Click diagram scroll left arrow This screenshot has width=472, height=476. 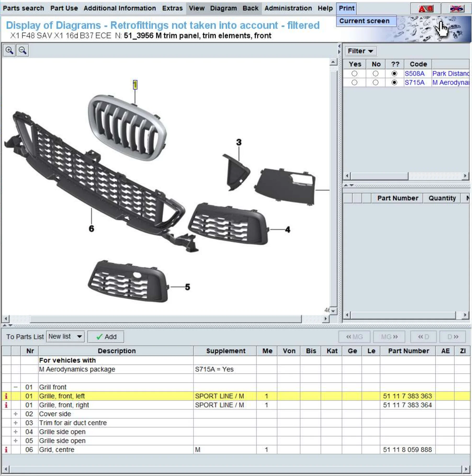tap(5, 319)
